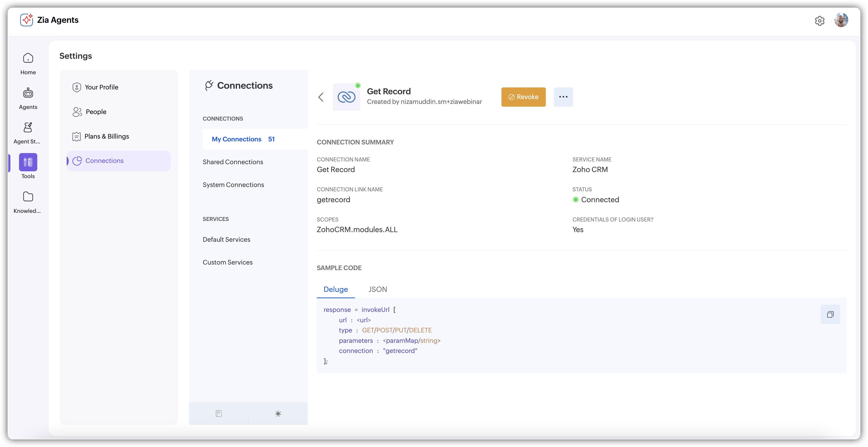Click the Zoho CRM connection logo
868x447 pixels.
click(346, 97)
